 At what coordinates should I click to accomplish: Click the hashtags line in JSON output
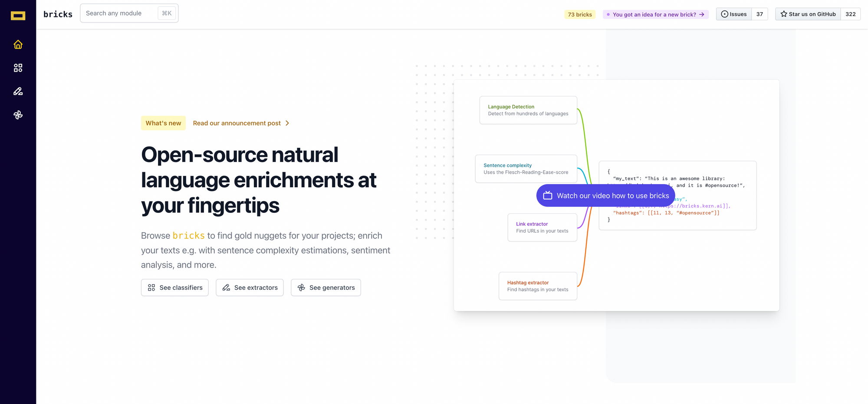pos(666,213)
